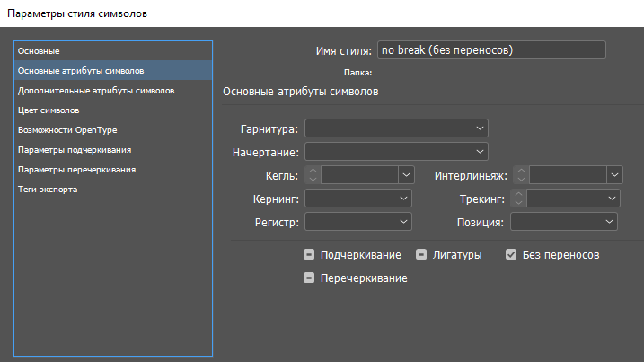Switch to Дополнительные атрибуты символов section
This screenshot has height=362, width=644.
[96, 90]
